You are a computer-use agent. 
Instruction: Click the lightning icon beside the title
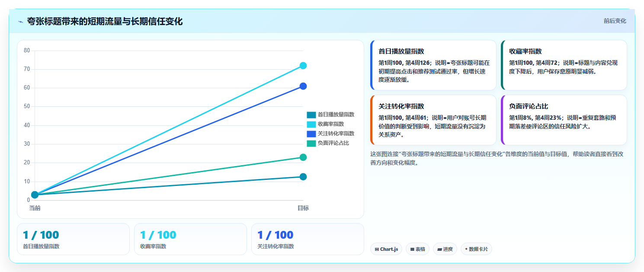(x=20, y=22)
